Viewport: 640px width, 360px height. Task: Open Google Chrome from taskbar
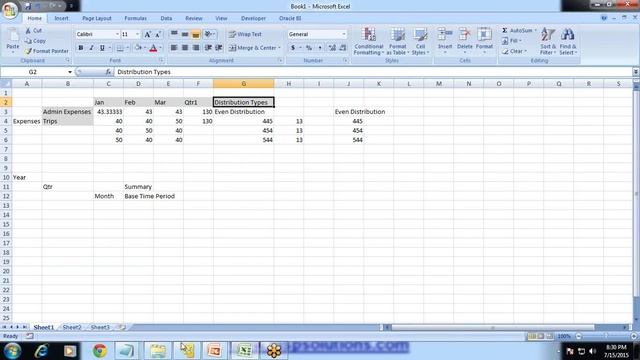[x=100, y=351]
